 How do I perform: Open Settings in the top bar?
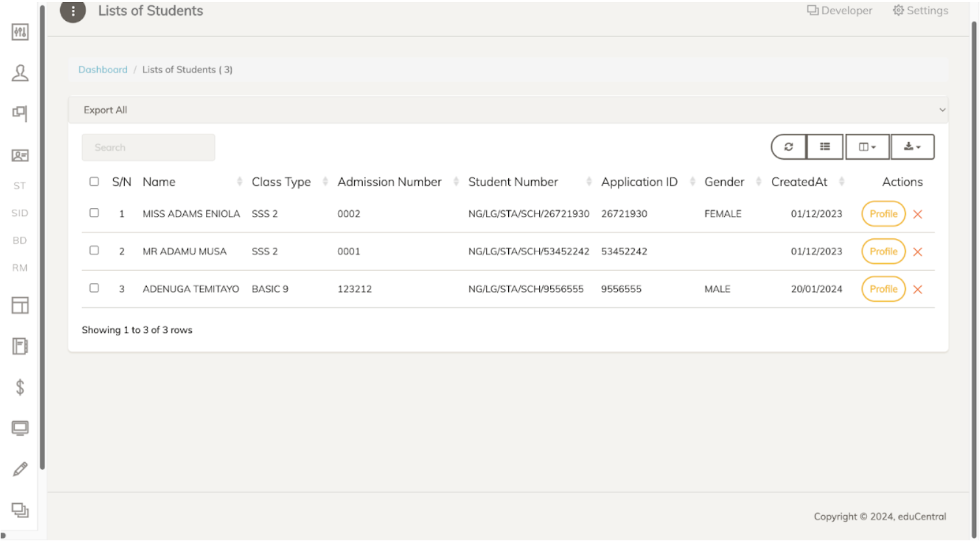tap(920, 10)
